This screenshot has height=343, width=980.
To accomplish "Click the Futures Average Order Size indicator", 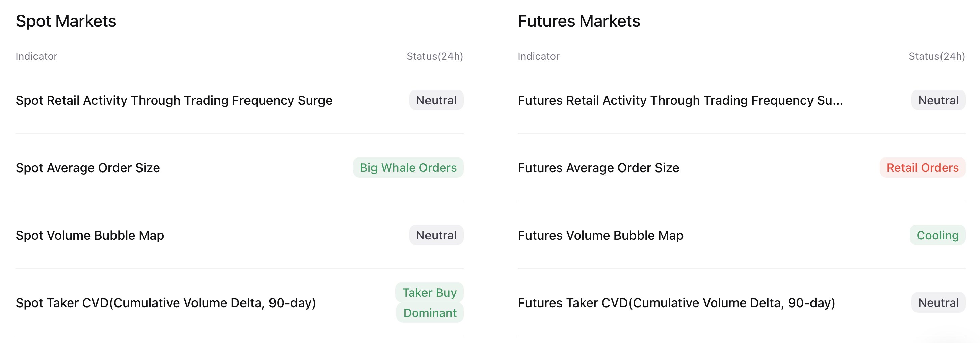I will (598, 168).
